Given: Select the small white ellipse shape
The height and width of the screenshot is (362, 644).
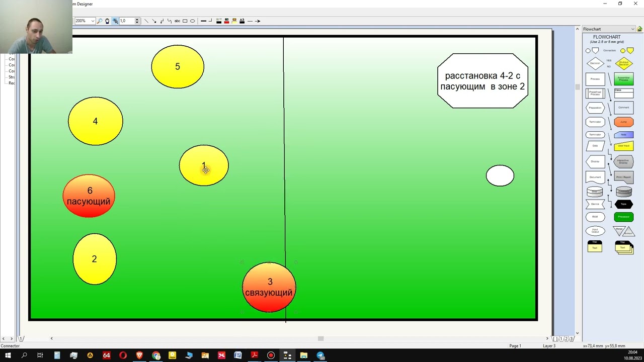Looking at the screenshot, I should (x=500, y=175).
